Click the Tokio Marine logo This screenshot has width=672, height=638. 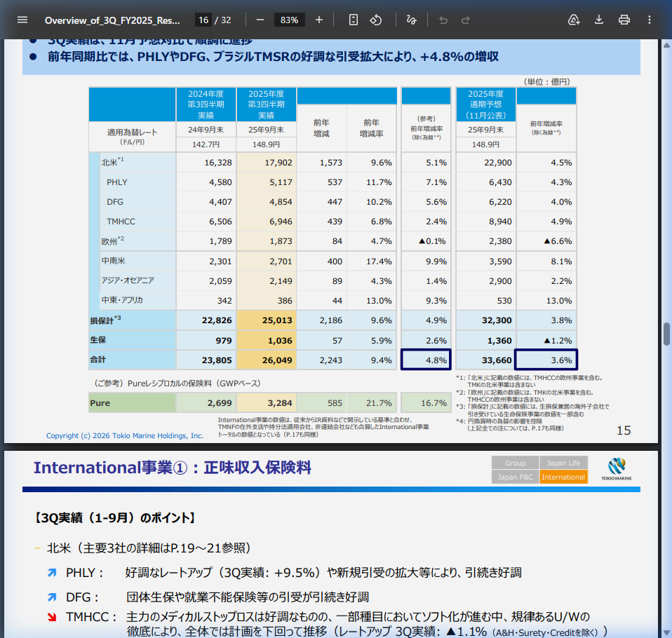pyautogui.click(x=617, y=469)
